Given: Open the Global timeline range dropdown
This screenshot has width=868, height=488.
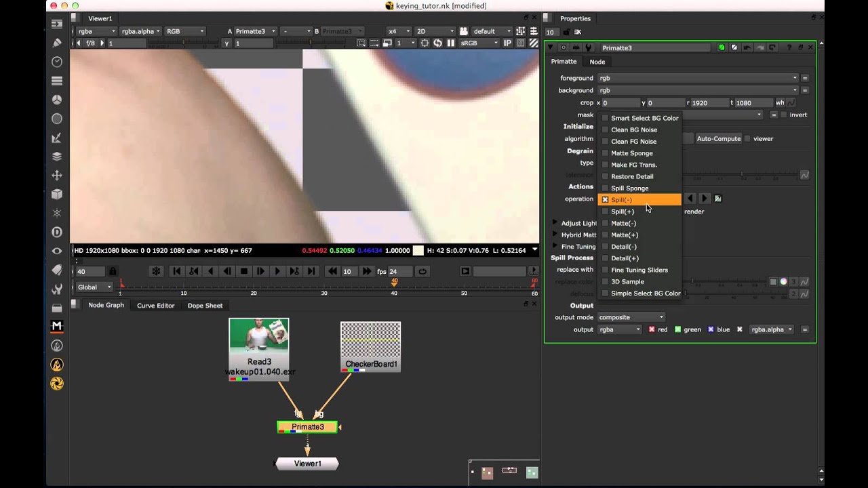Looking at the screenshot, I should click(x=94, y=287).
